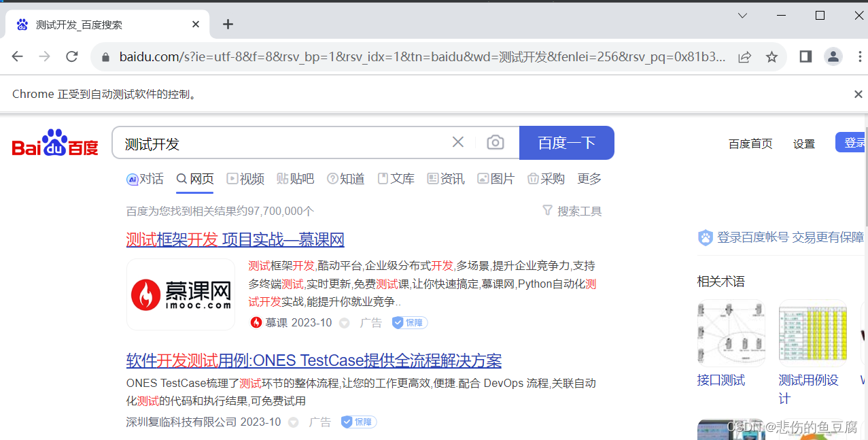This screenshot has height=440, width=868.
Task: Switch to the 图片 tab
Action: click(x=496, y=179)
